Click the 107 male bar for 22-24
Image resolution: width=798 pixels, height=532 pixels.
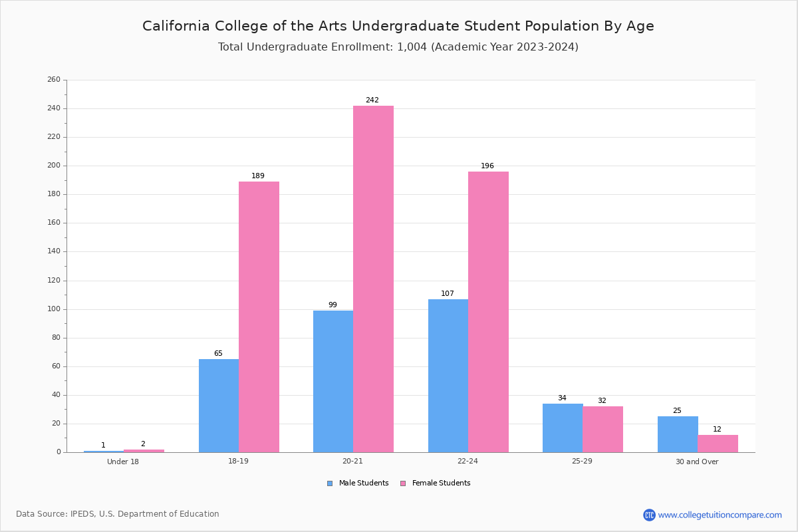pyautogui.click(x=448, y=376)
